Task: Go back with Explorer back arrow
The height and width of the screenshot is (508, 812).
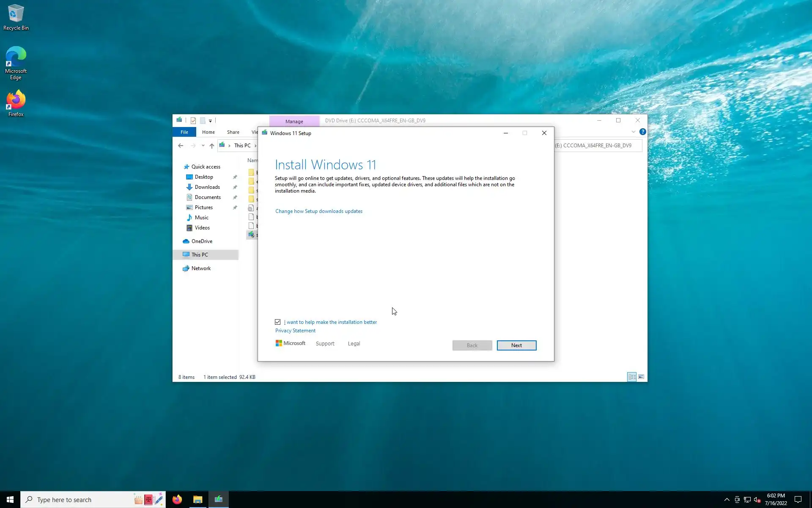Action: [181, 146]
